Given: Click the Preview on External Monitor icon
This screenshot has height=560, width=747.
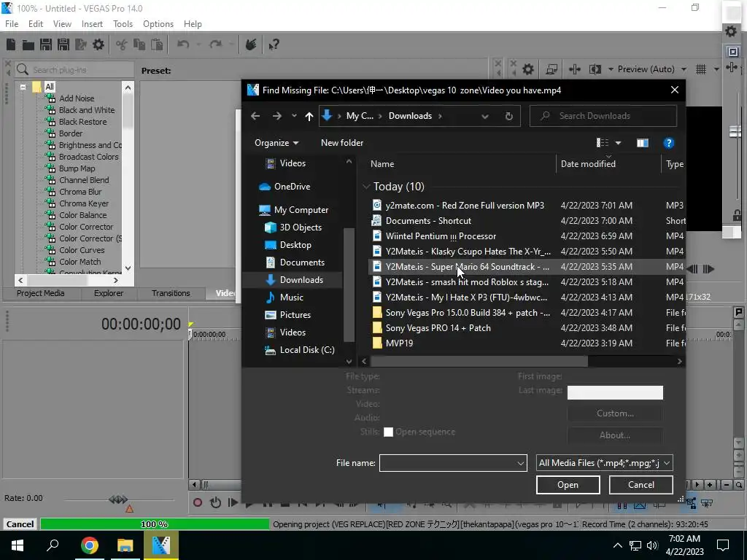Looking at the screenshot, I should click(x=551, y=69).
